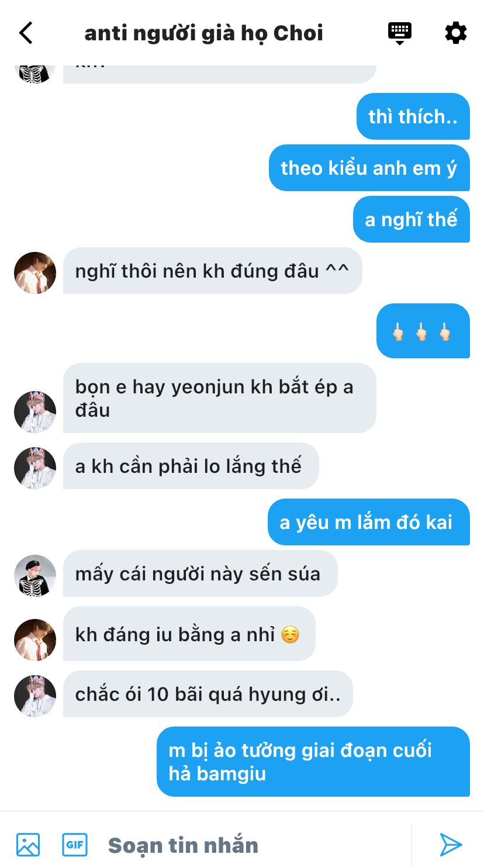Viewport: 484px width, 868px height.
Task: Open avatar beside 'kh đáng iu bằng a nhỉ'
Action: [35, 640]
